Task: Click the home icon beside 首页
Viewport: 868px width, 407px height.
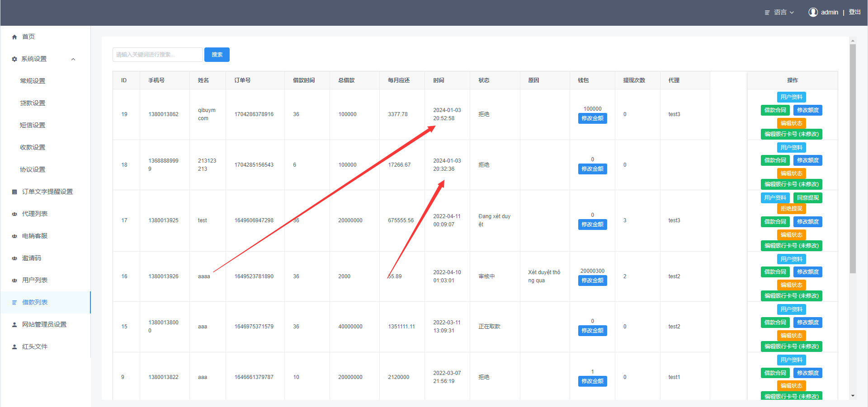Action: click(x=14, y=37)
